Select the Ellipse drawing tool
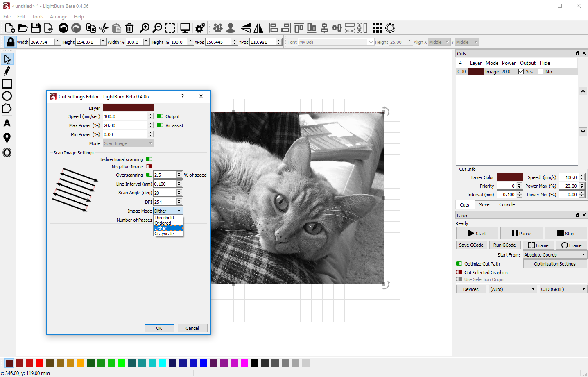Screen dimensions: 588x377 [7, 95]
